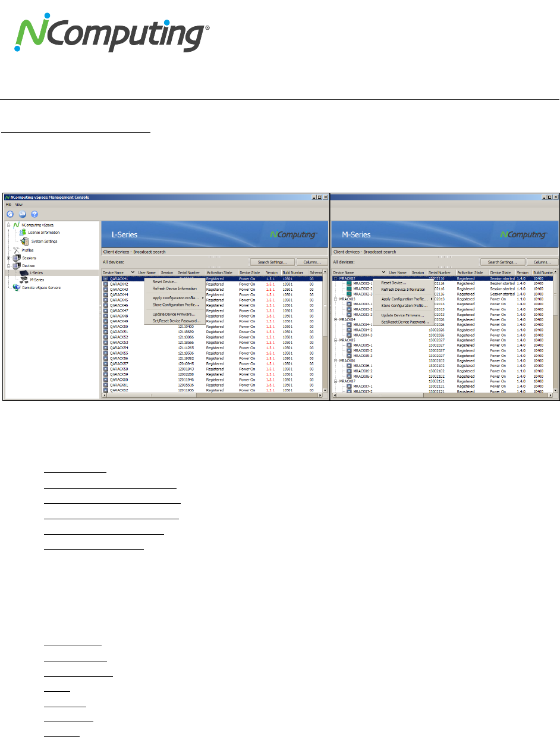560x737 pixels.
Task: Expand the Sessions tree node
Action: click(8, 258)
